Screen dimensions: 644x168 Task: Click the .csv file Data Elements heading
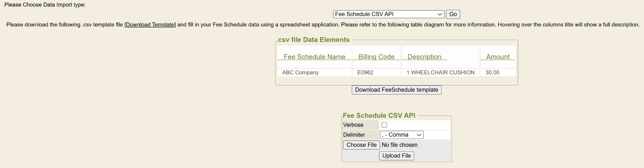click(314, 40)
